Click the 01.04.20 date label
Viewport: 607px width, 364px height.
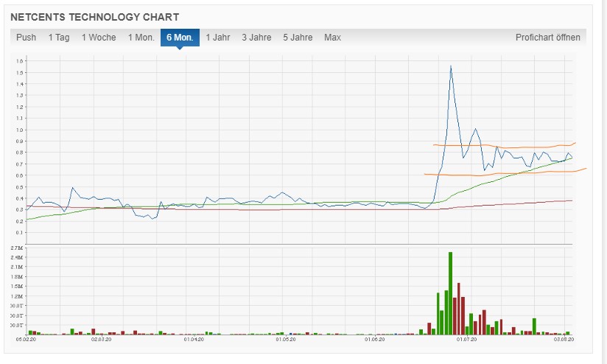[x=194, y=339]
